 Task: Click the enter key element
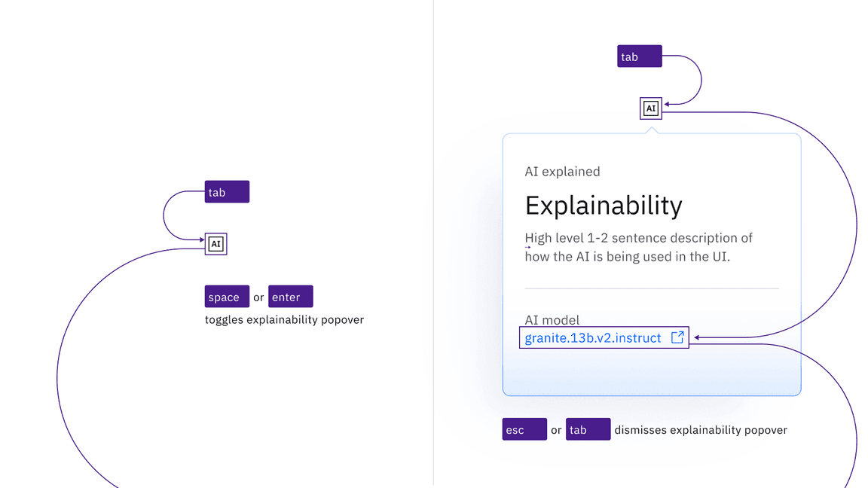coord(290,296)
